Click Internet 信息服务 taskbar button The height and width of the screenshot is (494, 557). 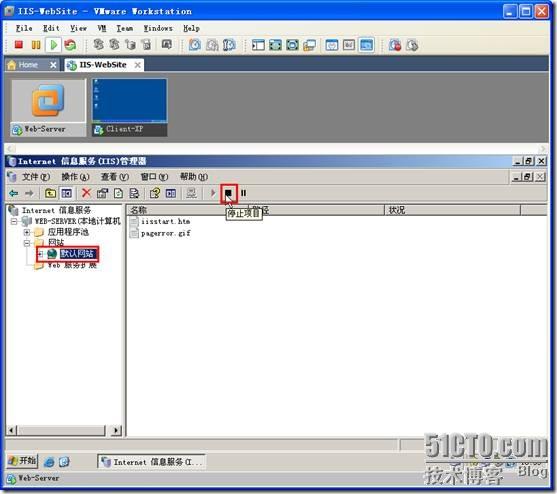[x=151, y=462]
